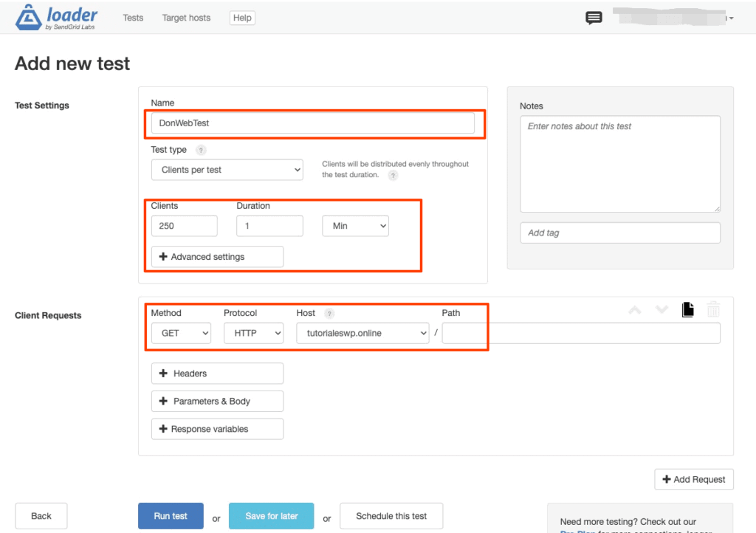The height and width of the screenshot is (533, 756).
Task: Duplicate the client request
Action: pyautogui.click(x=687, y=309)
